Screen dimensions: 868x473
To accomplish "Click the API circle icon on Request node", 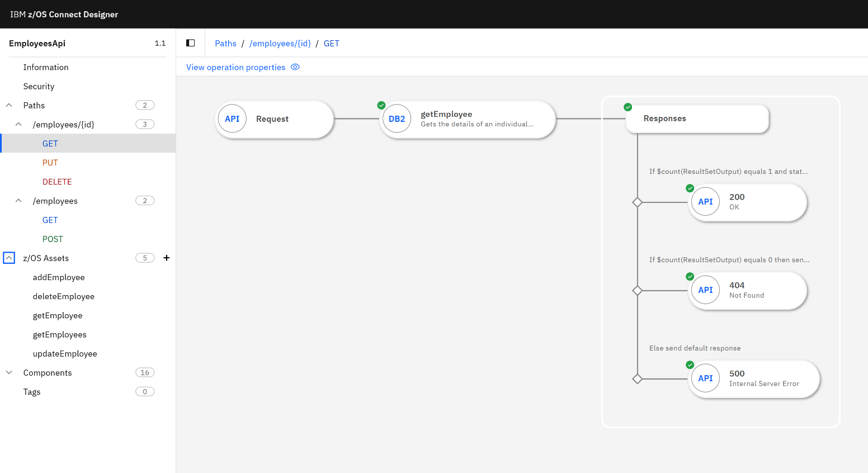I will pyautogui.click(x=232, y=119).
